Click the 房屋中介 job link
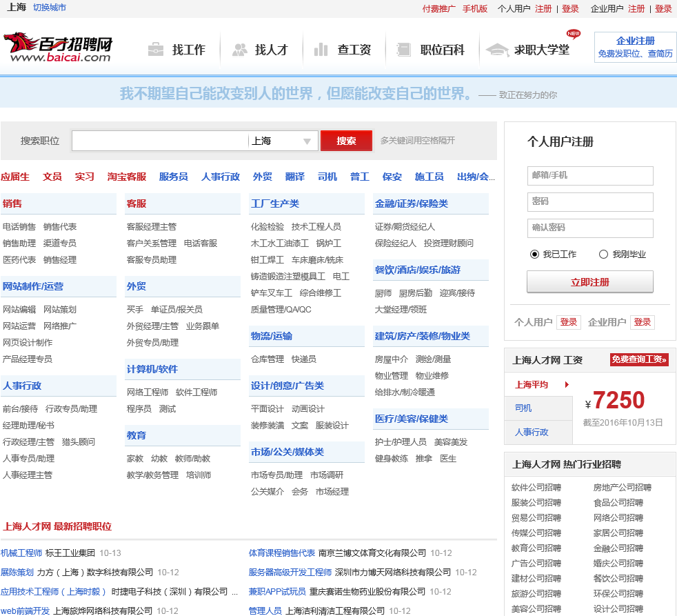This screenshot has height=616, width=677. click(x=391, y=359)
